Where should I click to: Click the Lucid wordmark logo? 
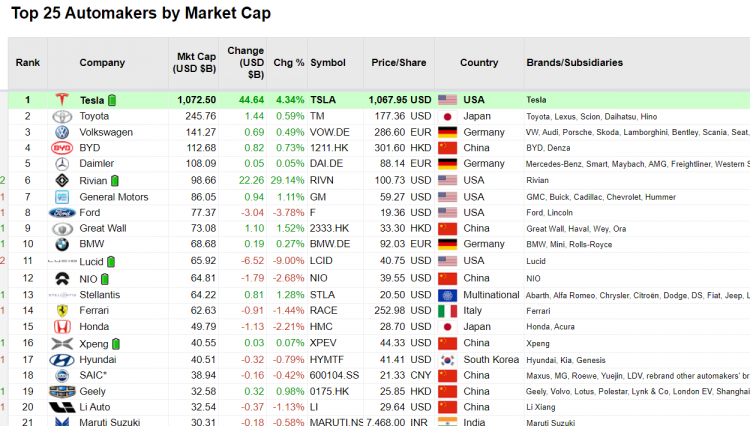[62, 261]
